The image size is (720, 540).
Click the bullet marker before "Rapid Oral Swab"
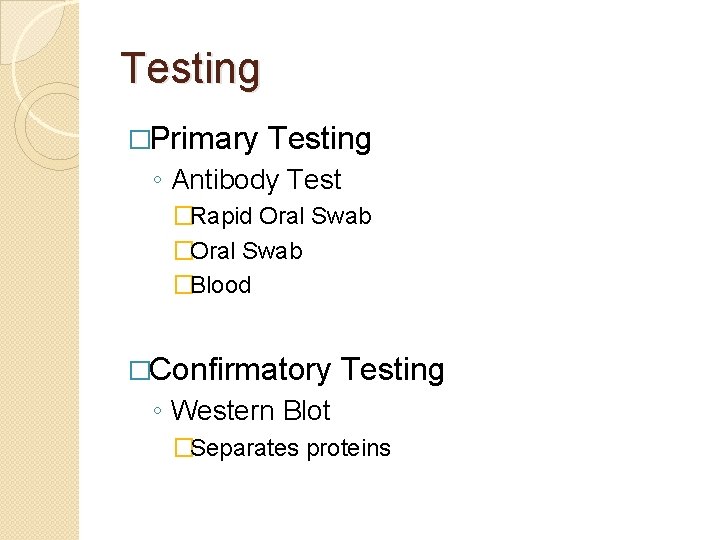[182, 216]
